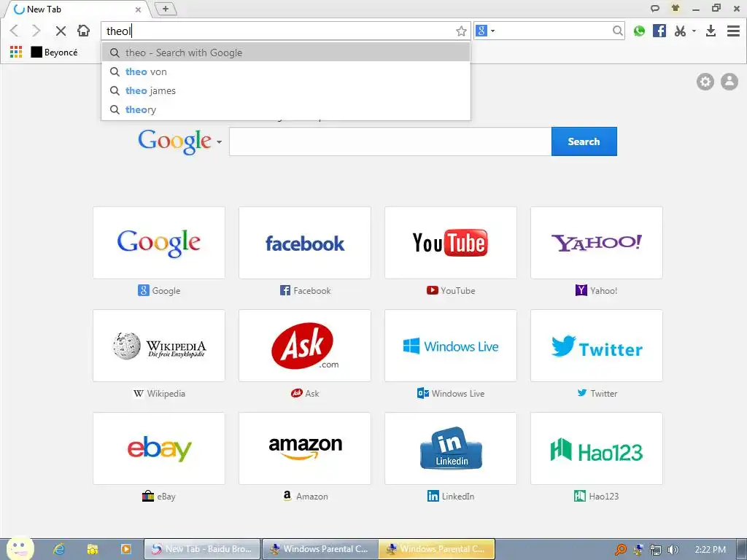
Task: Click the orange magnifier tray icon
Action: [620, 550]
